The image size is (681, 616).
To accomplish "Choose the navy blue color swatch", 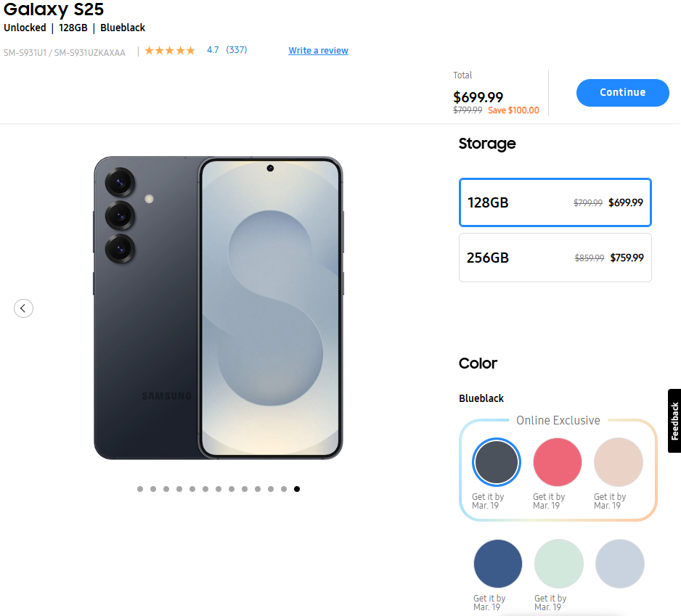I will pos(497,564).
